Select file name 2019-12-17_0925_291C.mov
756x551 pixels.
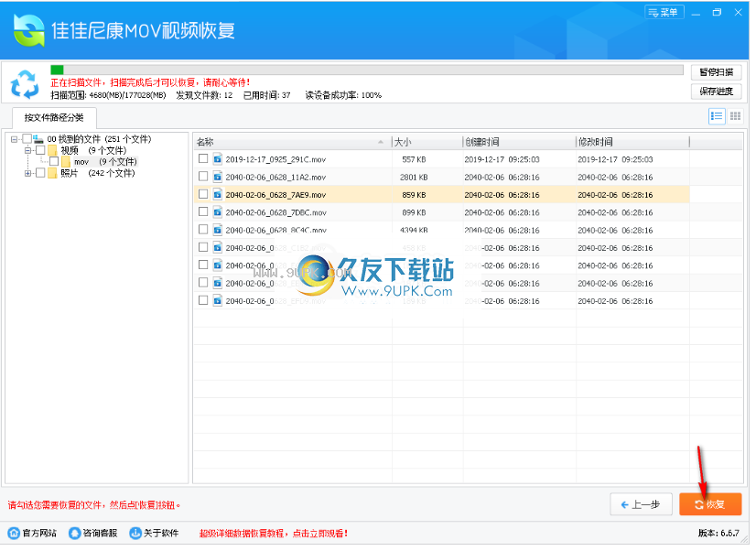275,159
